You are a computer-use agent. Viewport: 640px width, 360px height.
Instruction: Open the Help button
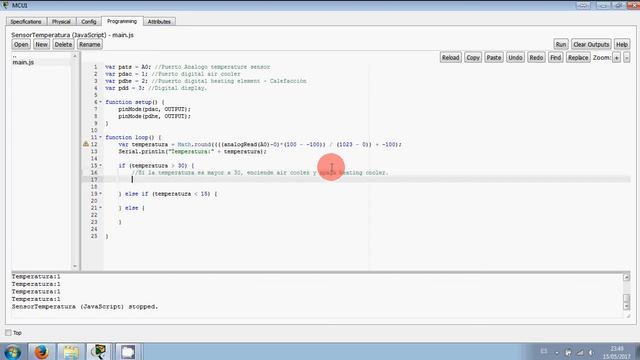[x=622, y=44]
